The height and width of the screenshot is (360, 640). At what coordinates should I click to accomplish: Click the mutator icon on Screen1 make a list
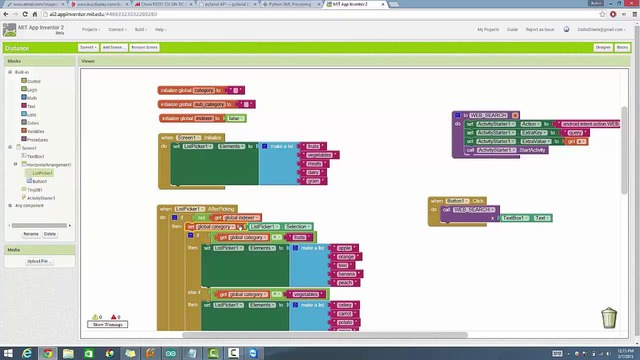(264, 146)
